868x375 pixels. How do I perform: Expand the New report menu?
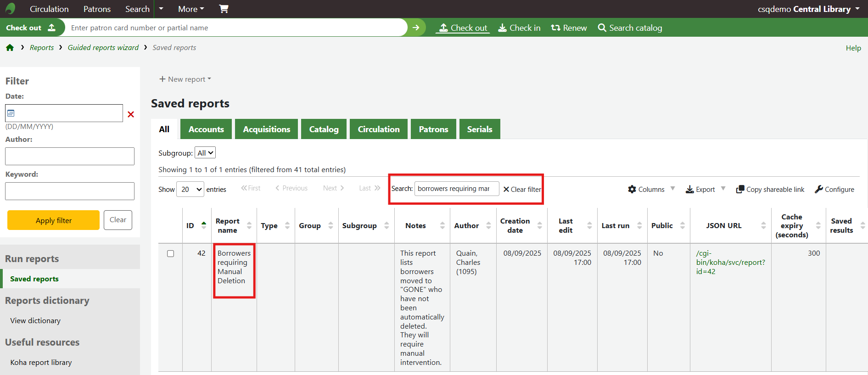click(185, 79)
